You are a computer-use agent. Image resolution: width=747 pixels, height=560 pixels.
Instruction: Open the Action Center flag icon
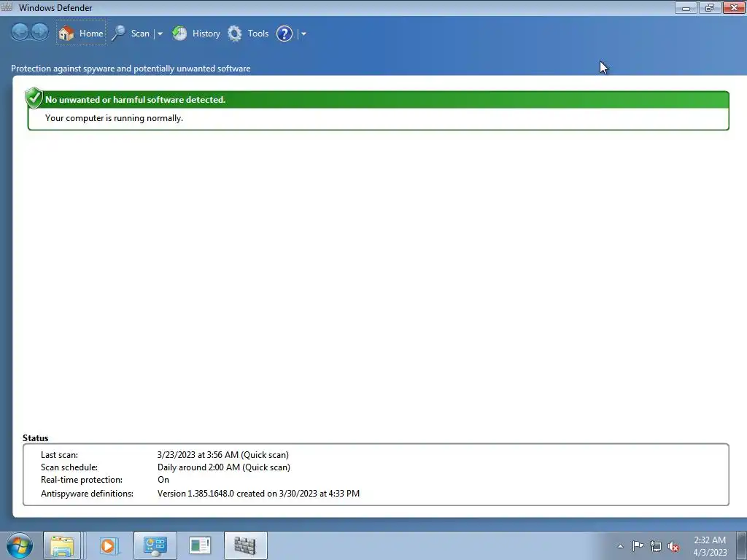point(638,546)
